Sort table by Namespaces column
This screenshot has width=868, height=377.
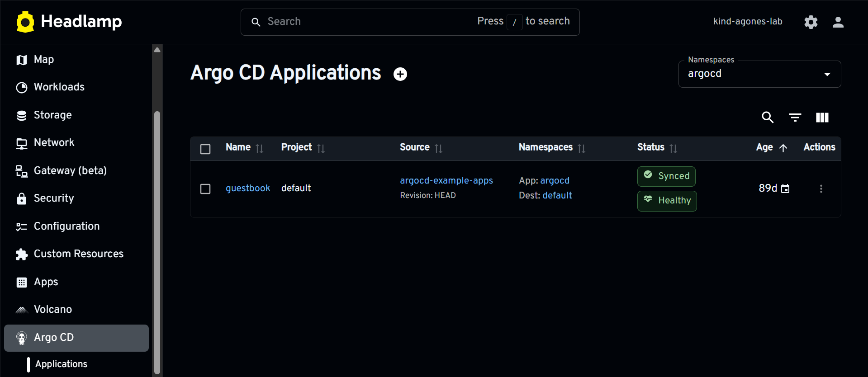(x=581, y=148)
